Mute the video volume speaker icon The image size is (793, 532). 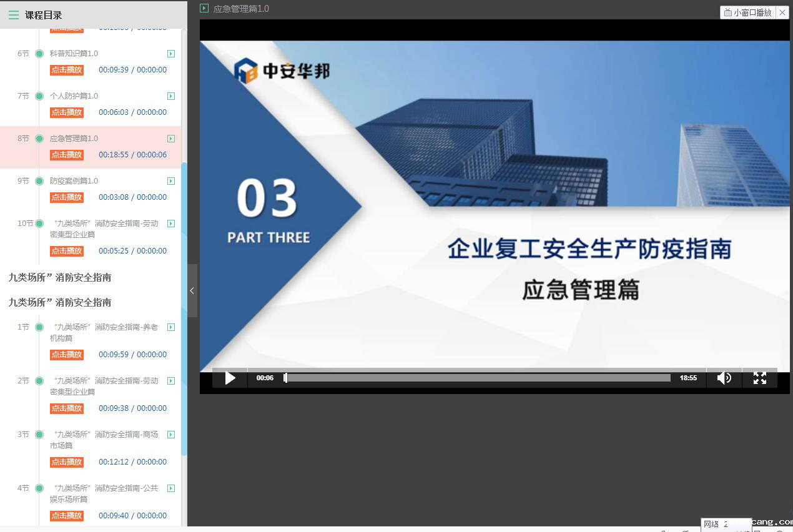point(724,378)
